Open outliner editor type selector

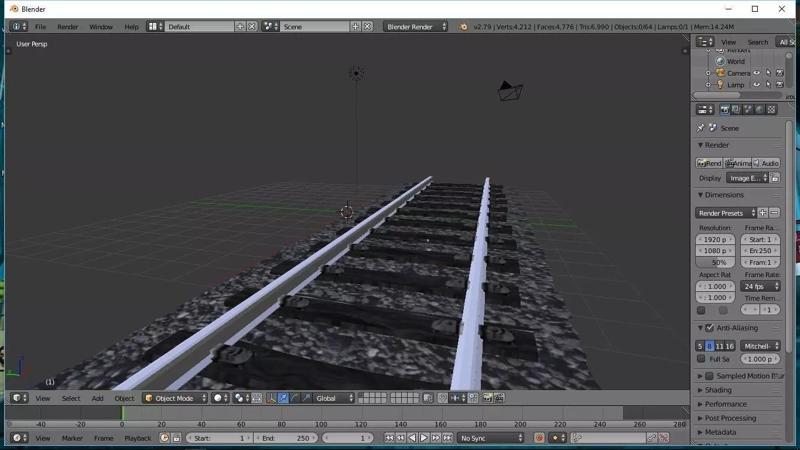pos(705,42)
